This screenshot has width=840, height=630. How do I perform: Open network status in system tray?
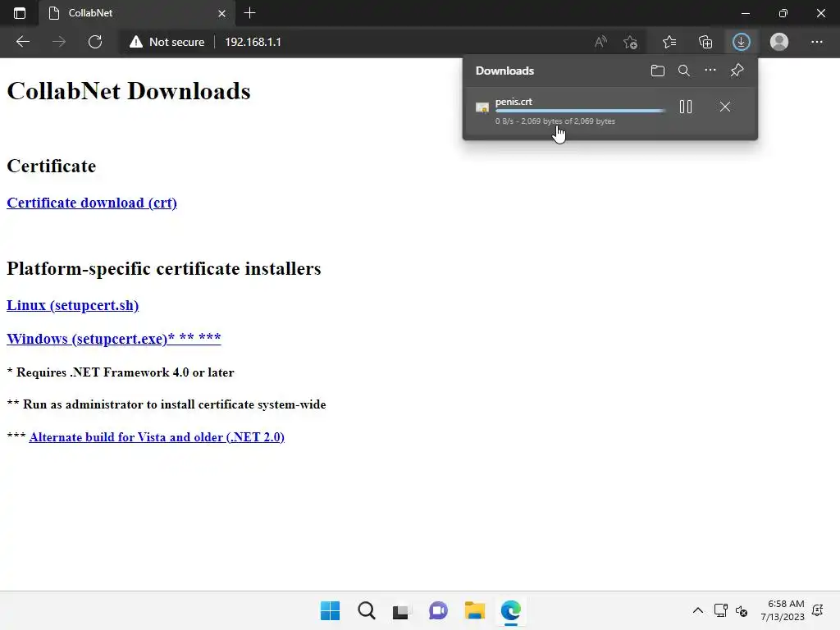[x=720, y=610]
